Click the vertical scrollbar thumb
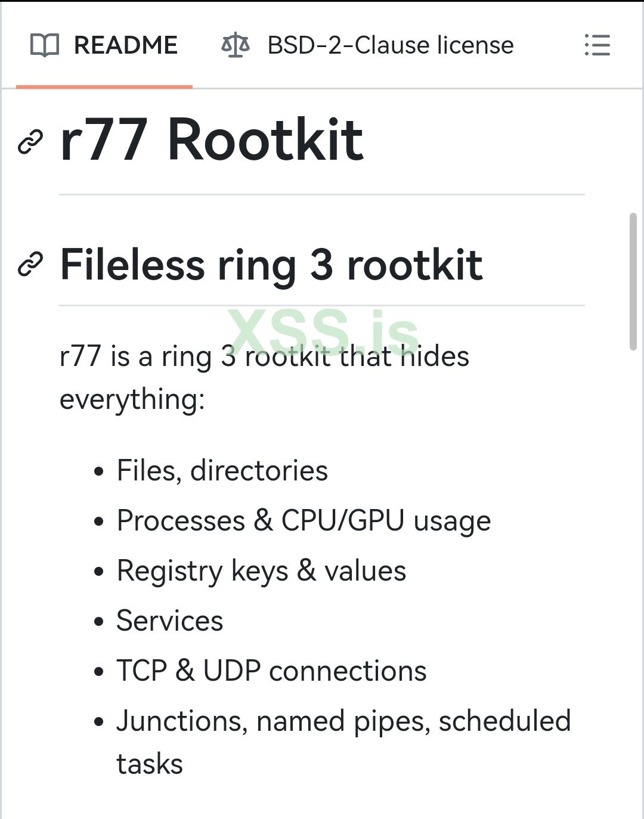Screen dimensions: 644x819 pos(633,280)
